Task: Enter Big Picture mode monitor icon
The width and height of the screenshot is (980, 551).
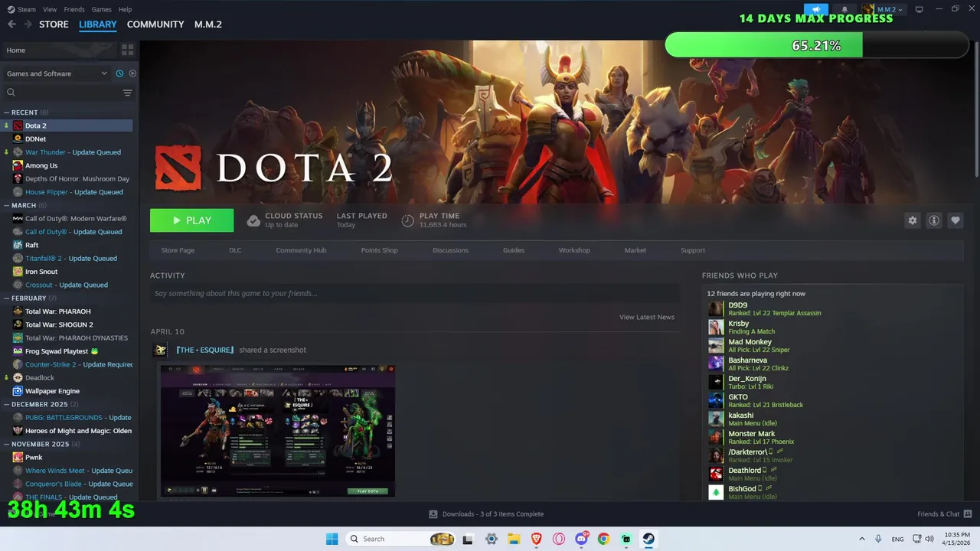Action: [920, 9]
